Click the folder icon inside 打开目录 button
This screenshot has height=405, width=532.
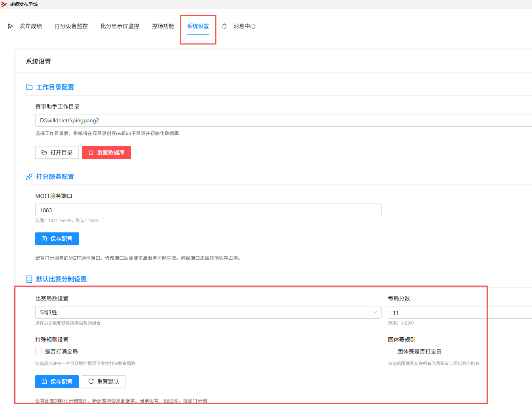point(44,152)
